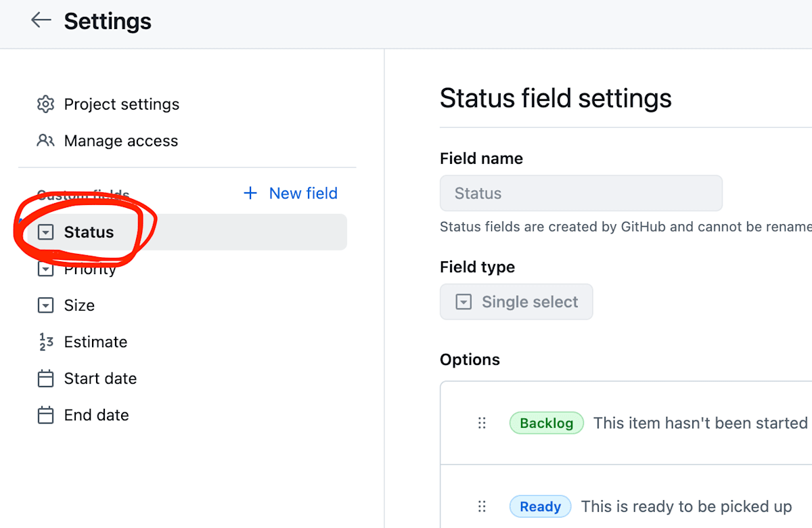Viewport: 812px width, 528px height.
Task: Click the green Backlog label
Action: (x=546, y=423)
